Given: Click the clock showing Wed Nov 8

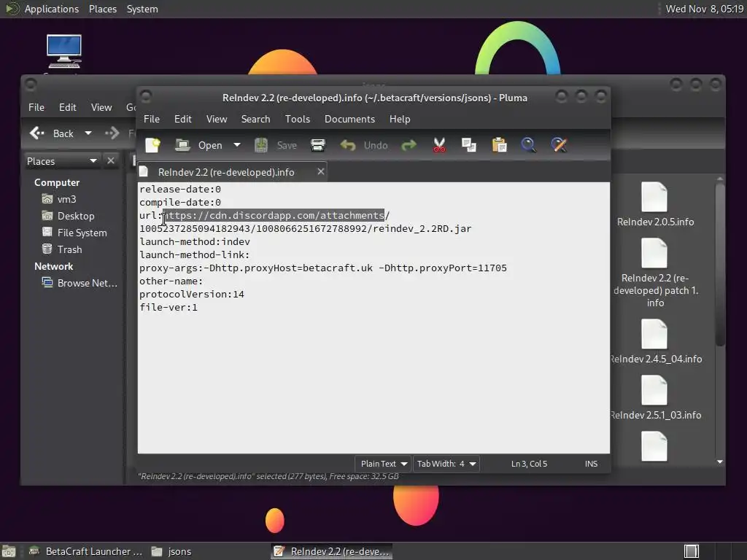Looking at the screenshot, I should pyautogui.click(x=704, y=9).
